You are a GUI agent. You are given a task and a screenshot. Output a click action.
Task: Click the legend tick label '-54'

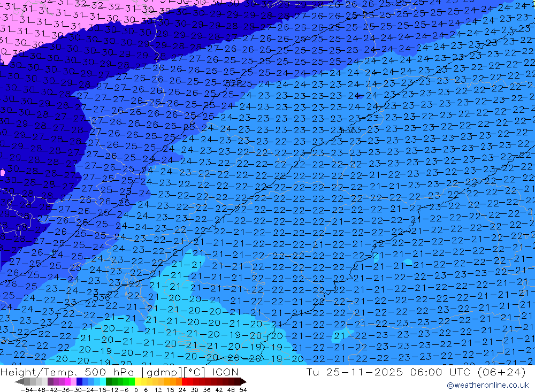click(27, 390)
